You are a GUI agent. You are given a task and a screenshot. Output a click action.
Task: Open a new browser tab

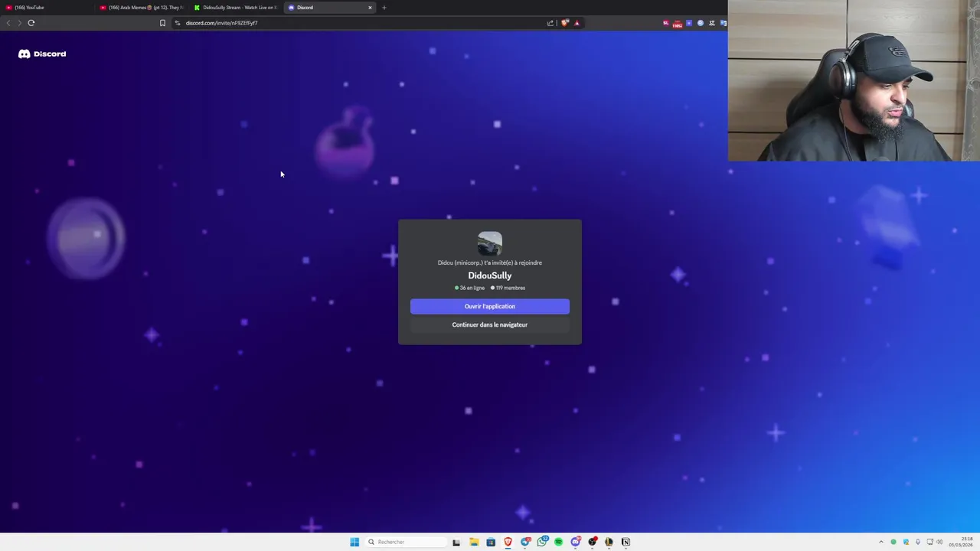384,8
